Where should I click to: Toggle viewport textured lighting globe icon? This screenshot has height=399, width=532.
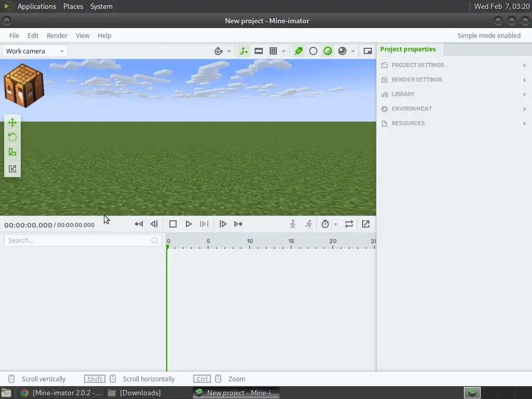[328, 51]
